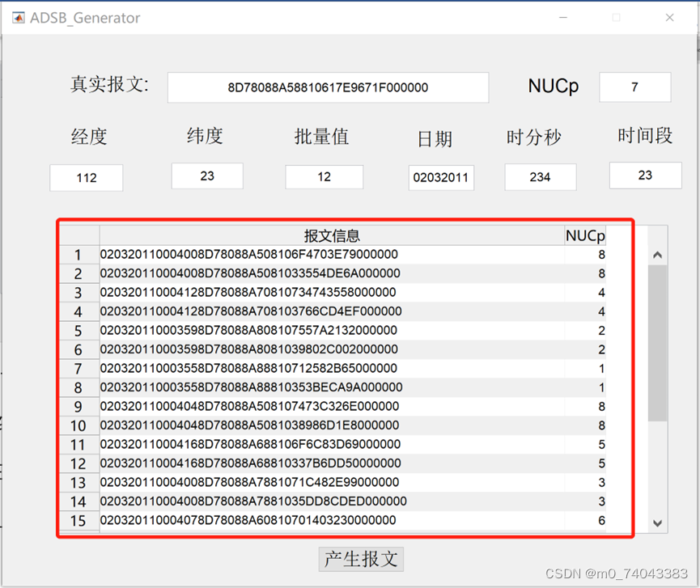Click the 经度 field showing 112

[x=86, y=176]
